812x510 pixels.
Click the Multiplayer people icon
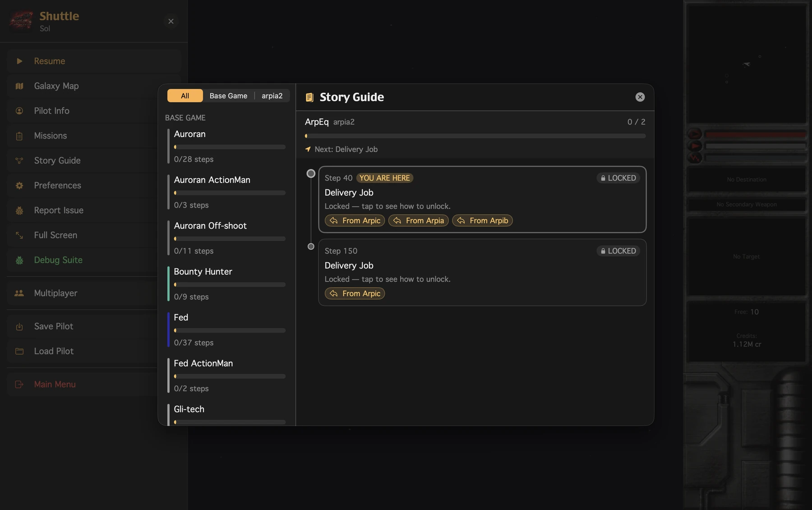point(19,293)
